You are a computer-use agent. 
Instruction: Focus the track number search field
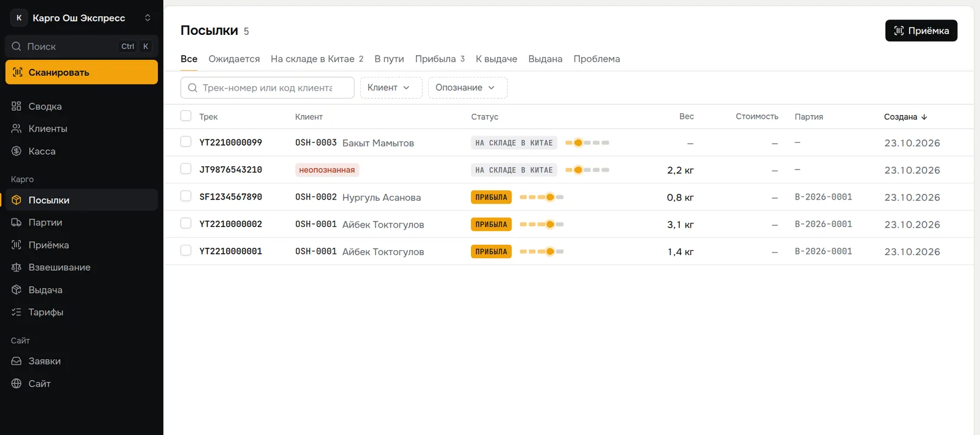(x=267, y=87)
